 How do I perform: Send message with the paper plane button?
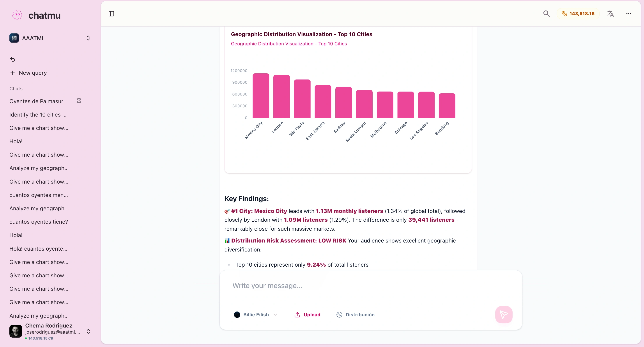[504, 315]
